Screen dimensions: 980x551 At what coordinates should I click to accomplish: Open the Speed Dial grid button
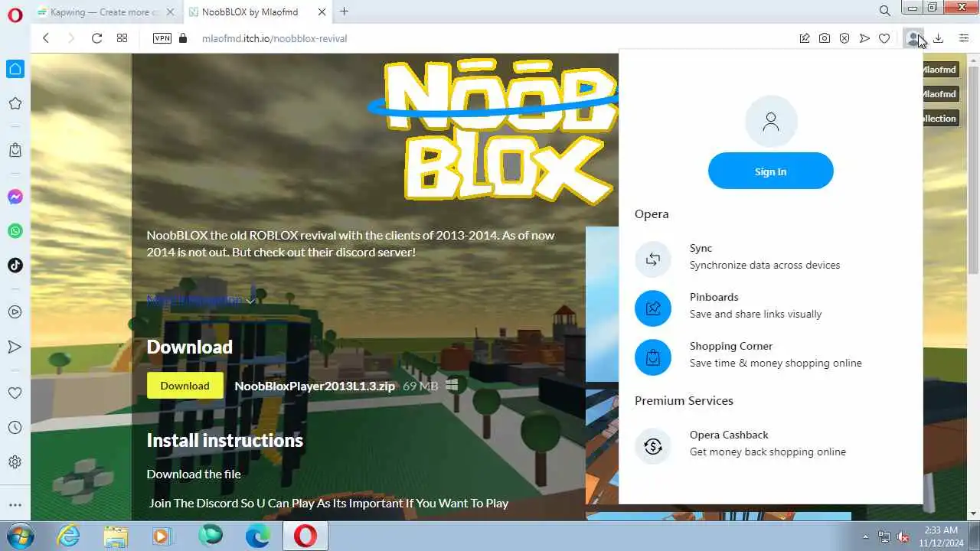point(122,38)
